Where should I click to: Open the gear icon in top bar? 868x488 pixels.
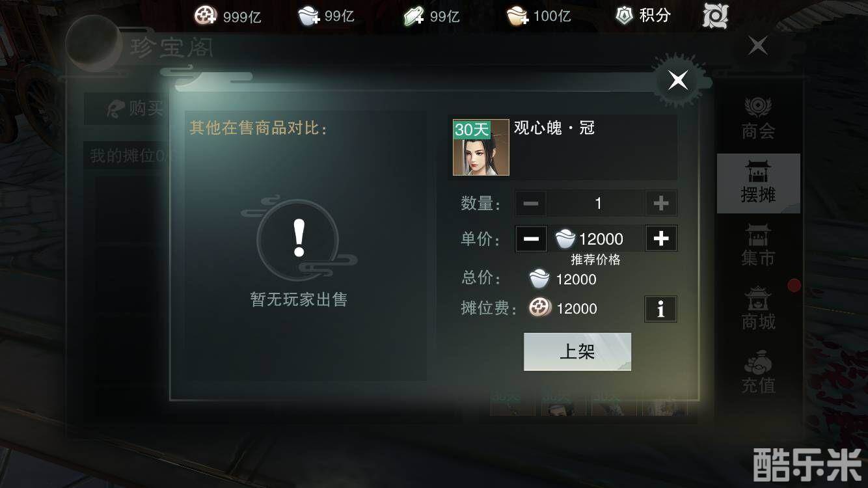pos(716,16)
